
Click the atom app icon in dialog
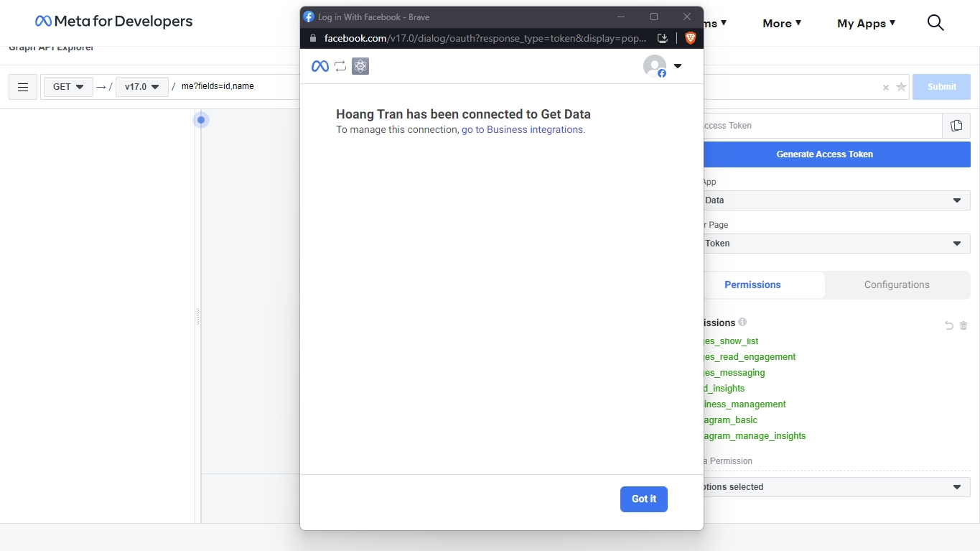pos(360,66)
